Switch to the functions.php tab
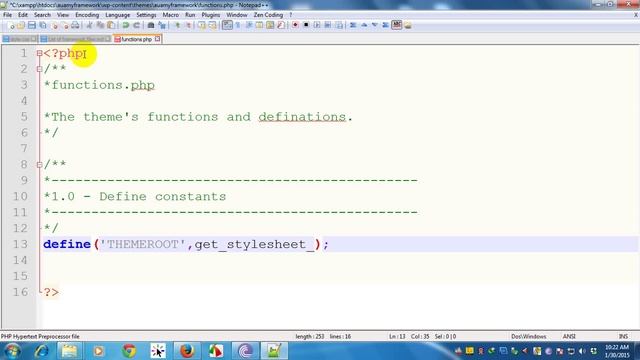This screenshot has width=640, height=360. (x=136, y=39)
